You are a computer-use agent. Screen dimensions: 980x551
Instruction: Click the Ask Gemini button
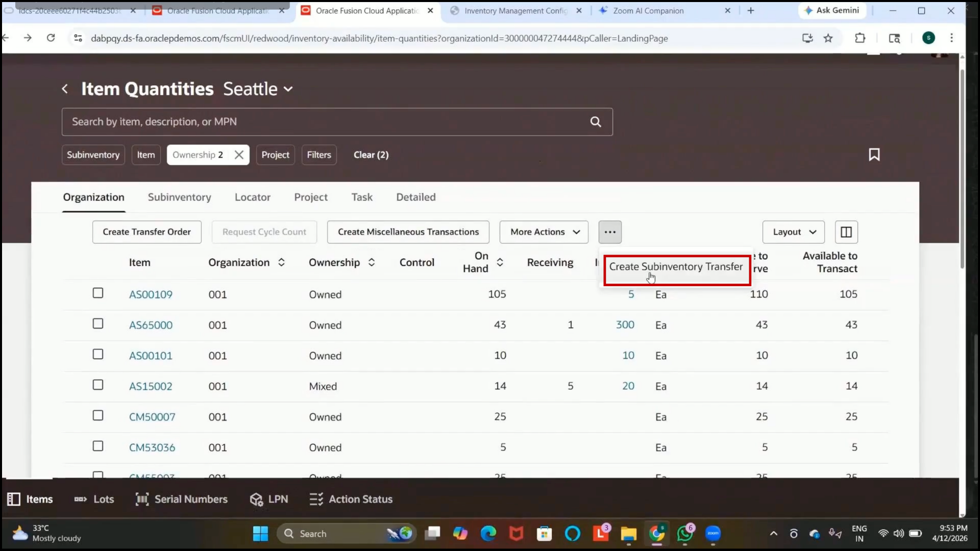coord(831,10)
